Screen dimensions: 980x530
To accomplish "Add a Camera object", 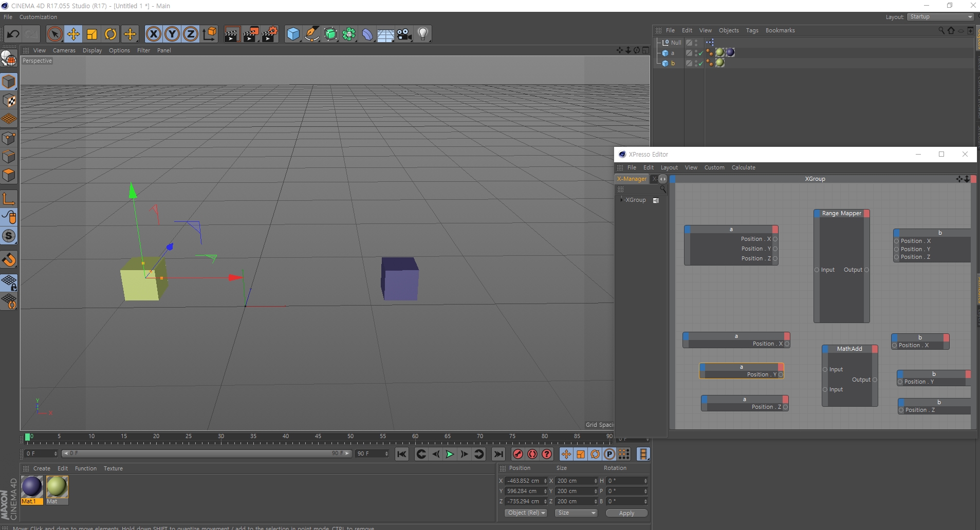I will pos(404,34).
